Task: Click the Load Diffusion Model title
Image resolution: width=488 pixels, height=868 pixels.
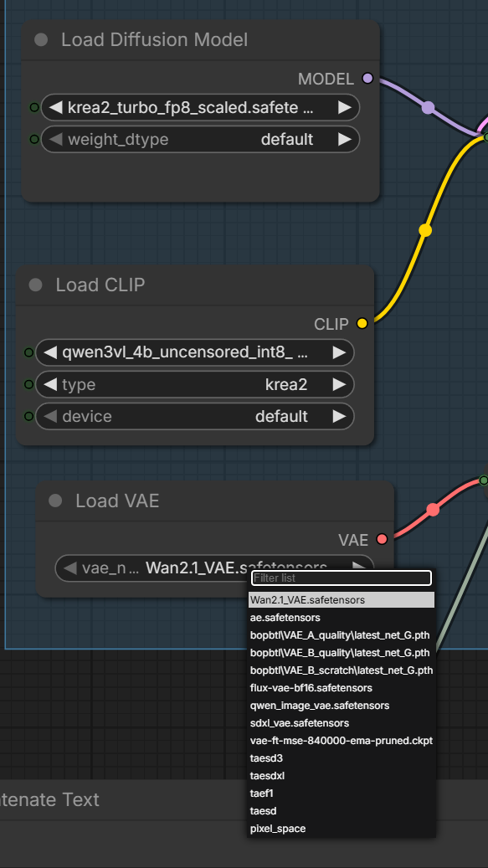Action: click(154, 40)
